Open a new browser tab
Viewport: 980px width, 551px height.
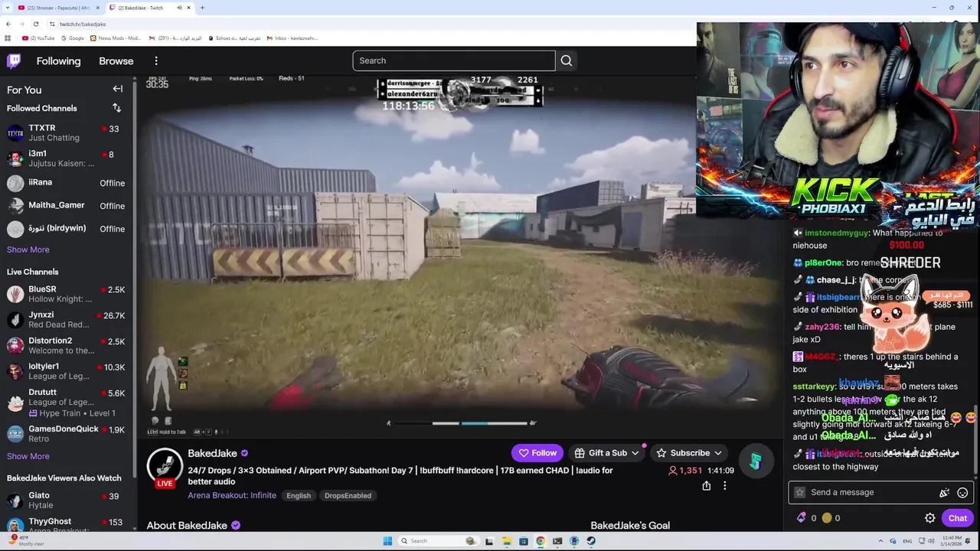pyautogui.click(x=202, y=8)
